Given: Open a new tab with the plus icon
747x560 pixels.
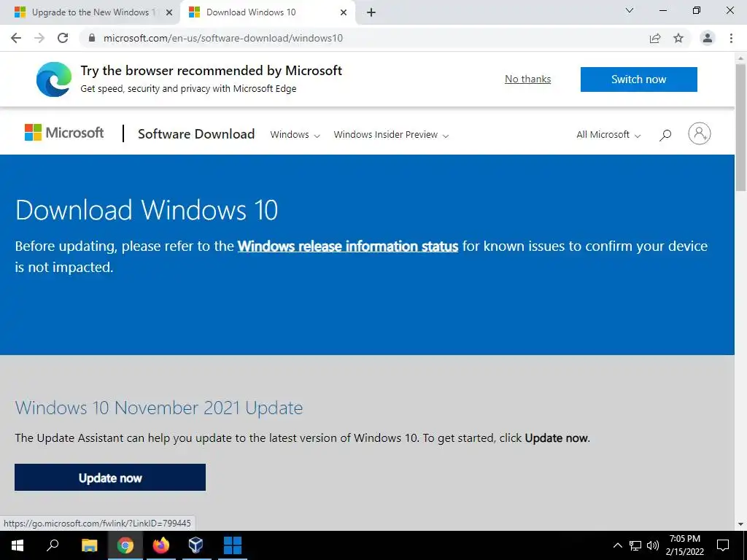Looking at the screenshot, I should [371, 12].
